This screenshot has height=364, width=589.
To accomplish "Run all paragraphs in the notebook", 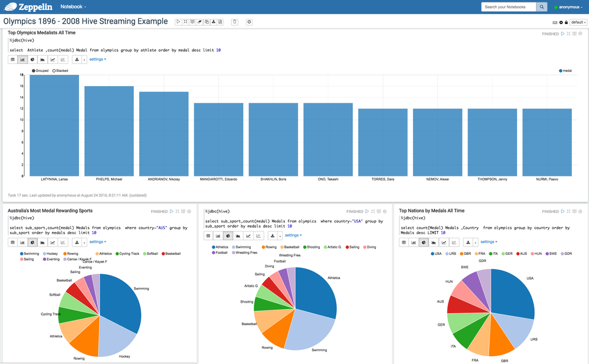I will coord(179,22).
